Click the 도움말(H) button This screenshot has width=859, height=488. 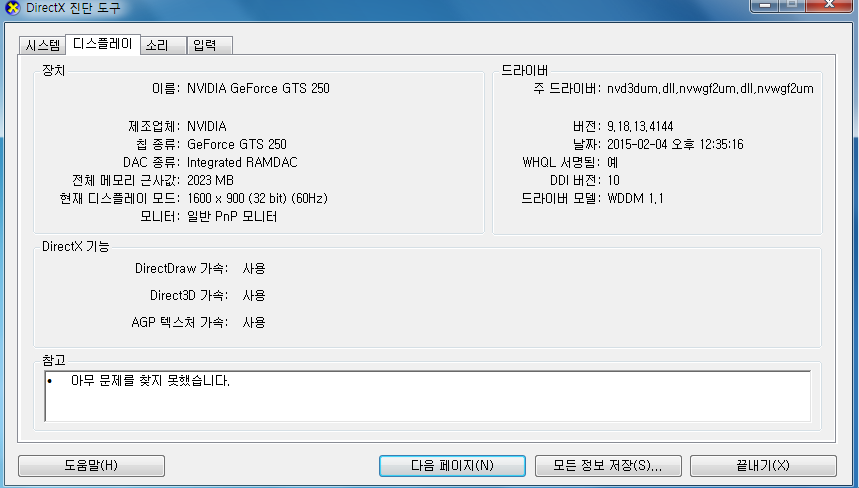(x=91, y=466)
